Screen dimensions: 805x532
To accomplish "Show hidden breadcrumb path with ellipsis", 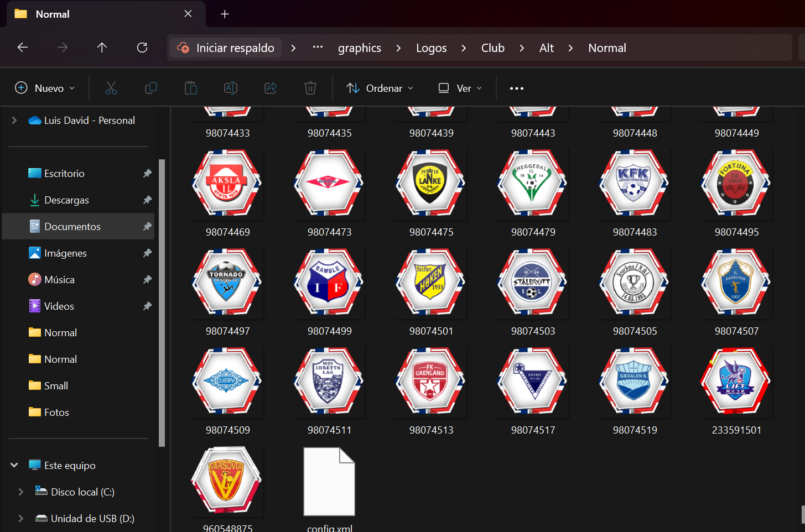I will [x=318, y=48].
